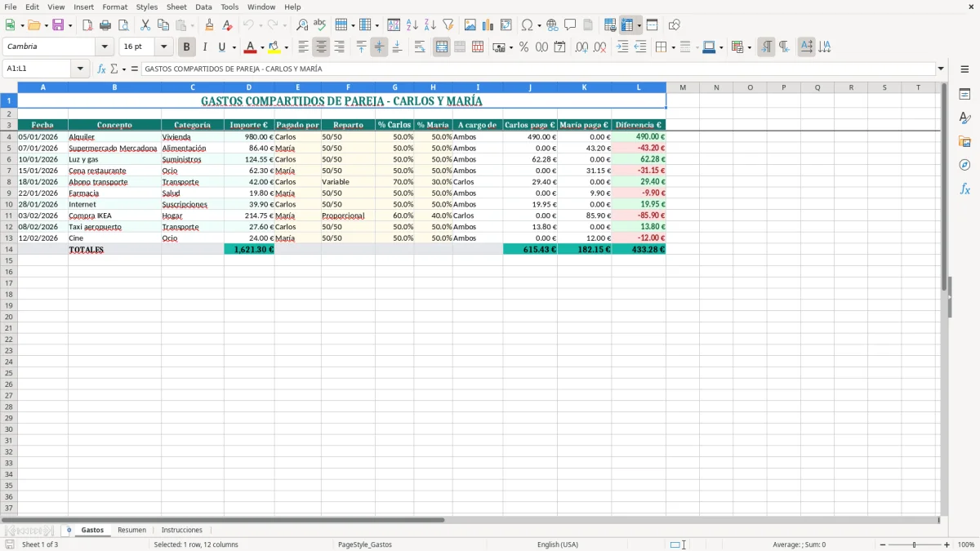
Task: Click the Spelling check abc icon
Action: click(320, 25)
